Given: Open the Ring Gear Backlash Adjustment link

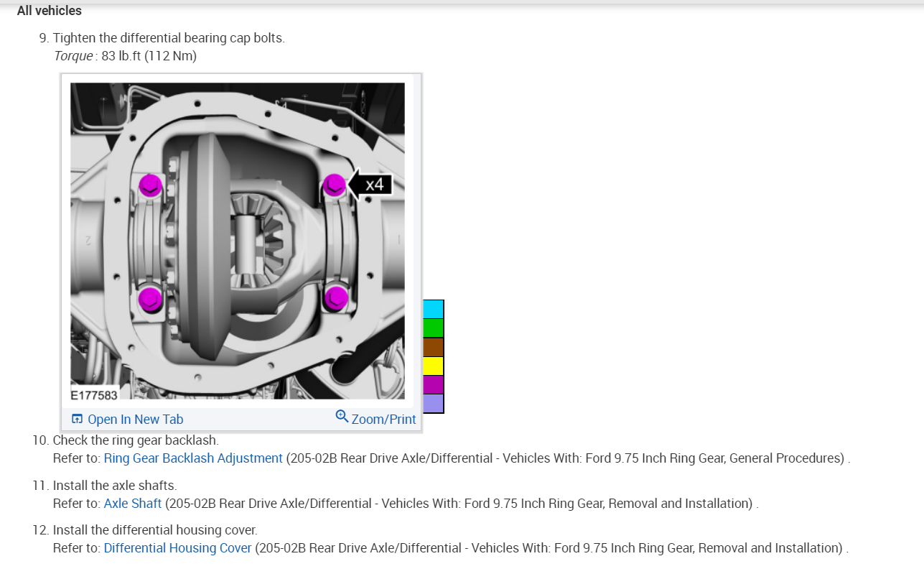Looking at the screenshot, I should (193, 458).
